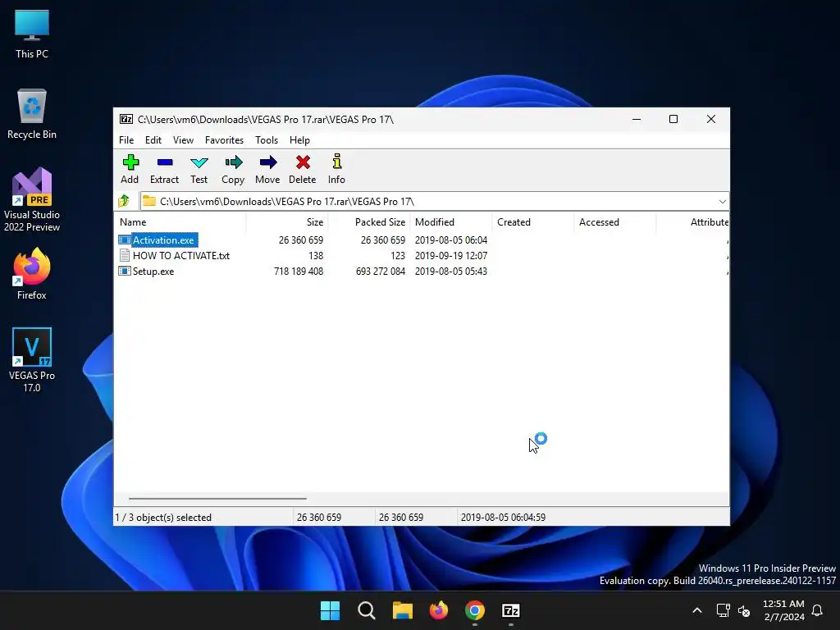Click the horizontal scrollbar in file list
The height and width of the screenshot is (630, 840).
[217, 498]
